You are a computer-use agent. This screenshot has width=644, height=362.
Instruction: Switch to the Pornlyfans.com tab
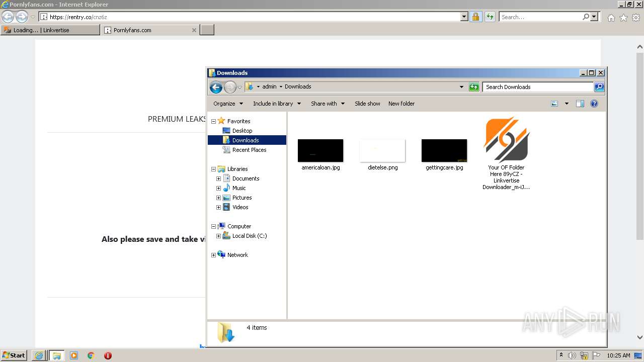click(x=150, y=30)
